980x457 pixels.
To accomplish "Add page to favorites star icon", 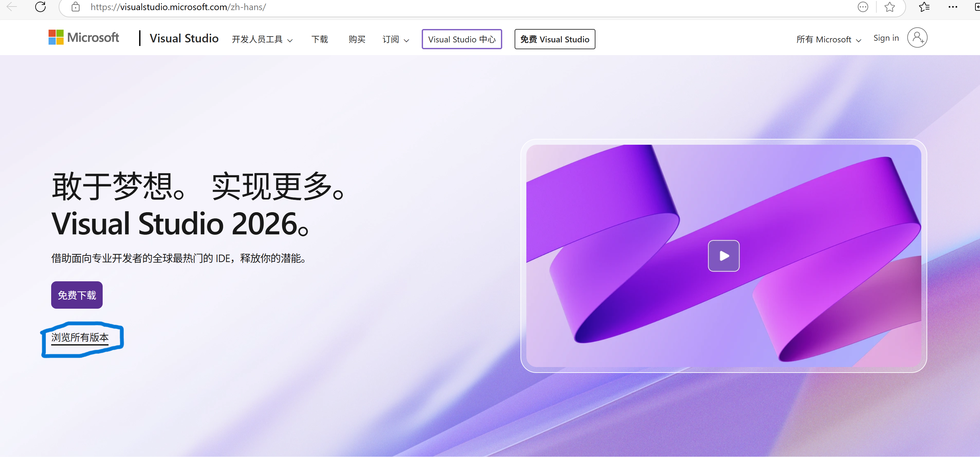I will tap(889, 7).
